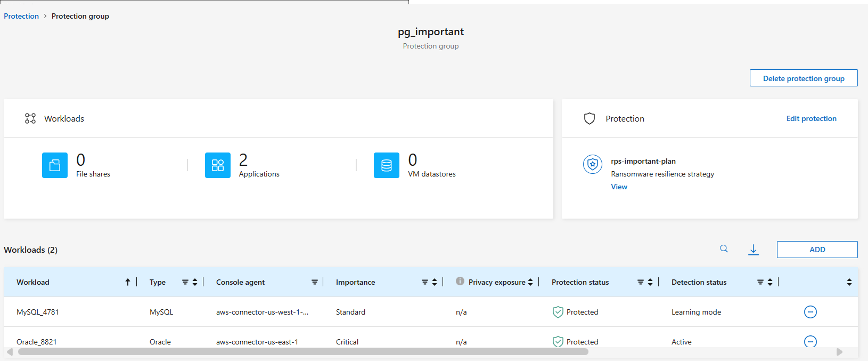Click the Edit protection link
This screenshot has width=868, height=361.
811,118
